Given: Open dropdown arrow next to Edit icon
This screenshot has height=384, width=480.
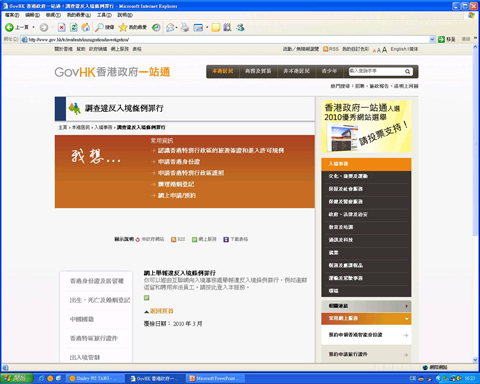Looking at the screenshot, I should (207, 27).
